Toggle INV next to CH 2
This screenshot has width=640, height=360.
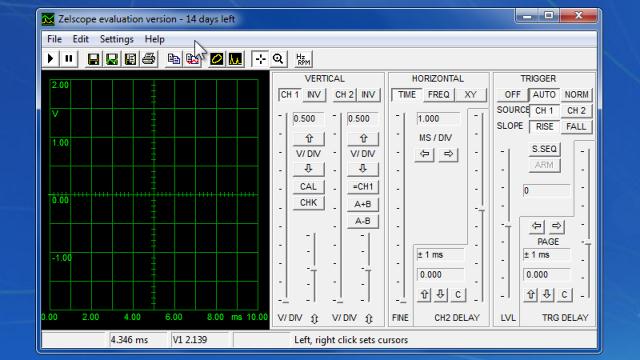(x=368, y=95)
